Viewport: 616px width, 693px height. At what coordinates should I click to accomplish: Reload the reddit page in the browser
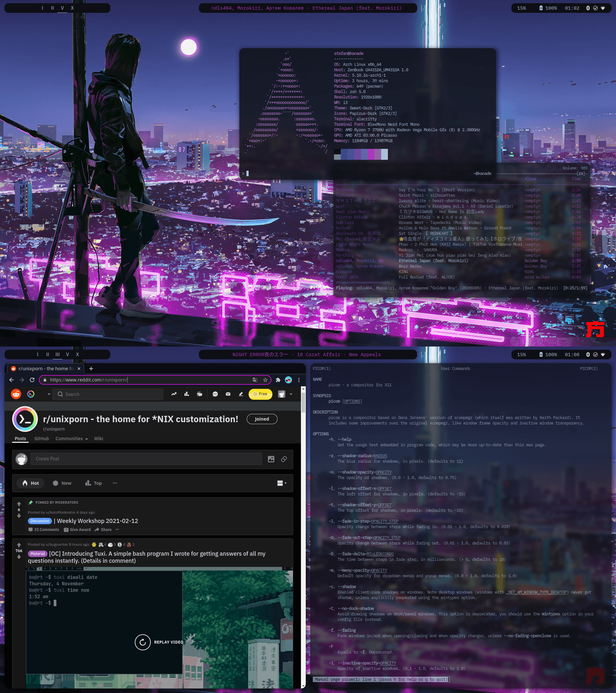pyautogui.click(x=32, y=380)
